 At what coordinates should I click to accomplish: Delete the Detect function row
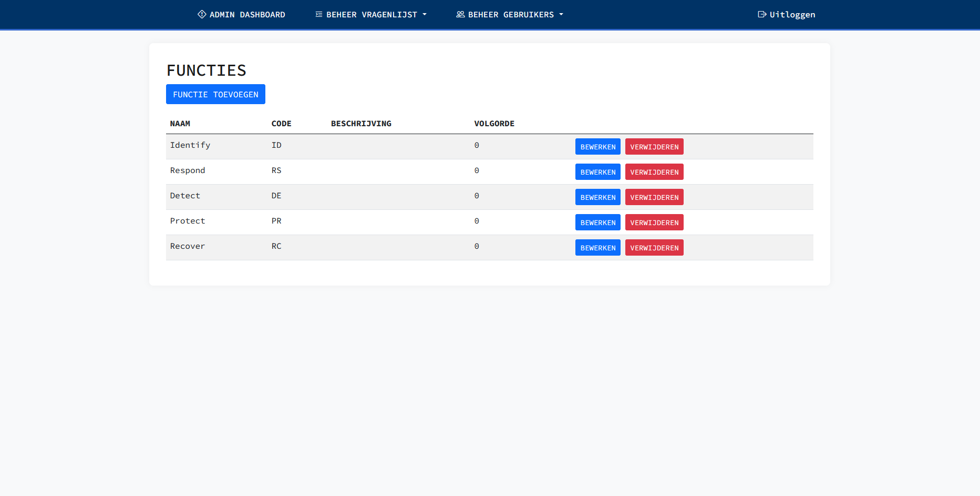pyautogui.click(x=654, y=197)
